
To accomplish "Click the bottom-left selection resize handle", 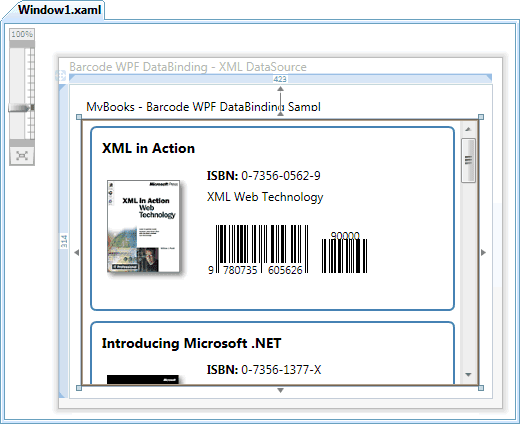I will [x=79, y=388].
